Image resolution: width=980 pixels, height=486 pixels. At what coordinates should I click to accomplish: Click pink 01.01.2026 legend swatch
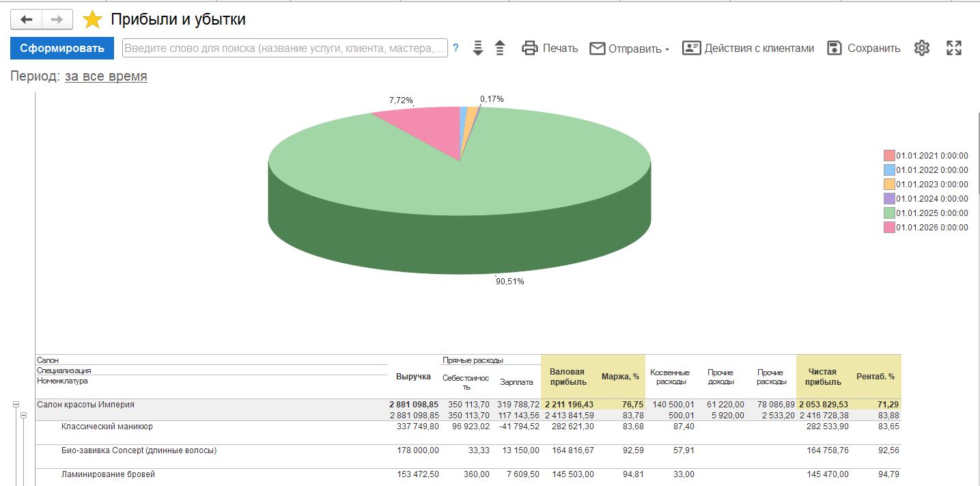(x=888, y=227)
